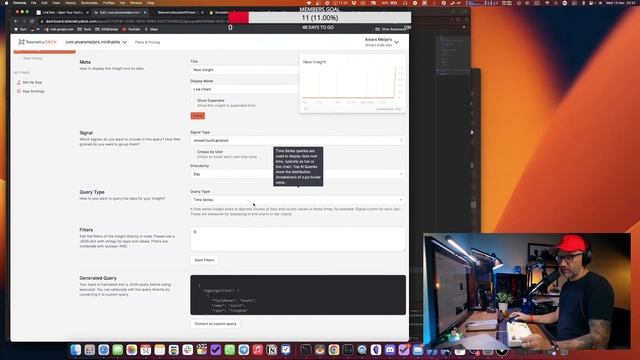Click the Title input field
Viewport: 640px width, 360px height.
click(244, 70)
